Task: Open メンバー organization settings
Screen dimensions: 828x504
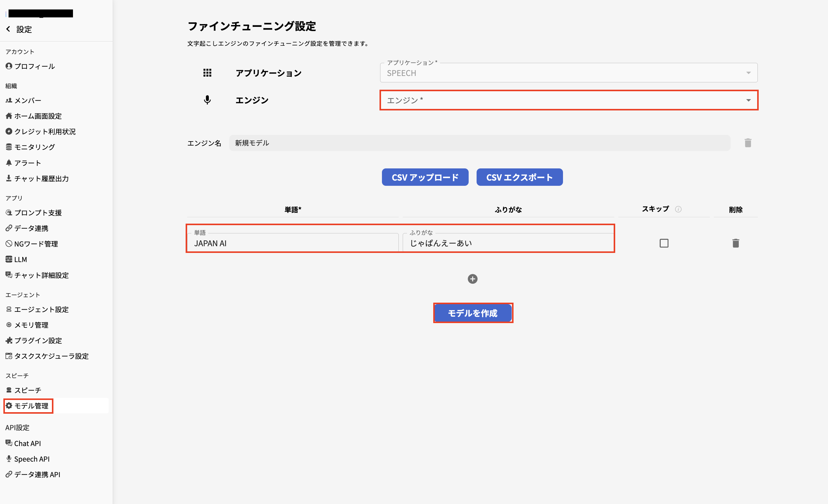Action: point(27,100)
